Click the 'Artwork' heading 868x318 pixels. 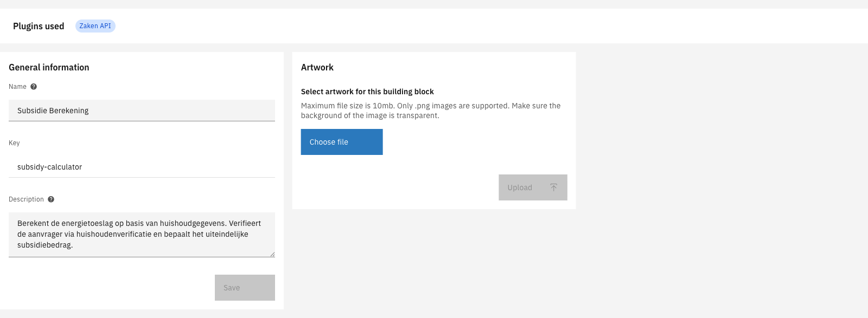(317, 67)
